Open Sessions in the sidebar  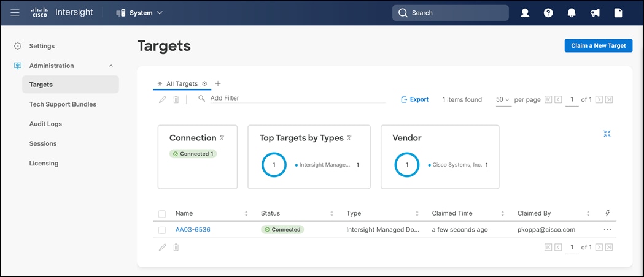43,143
